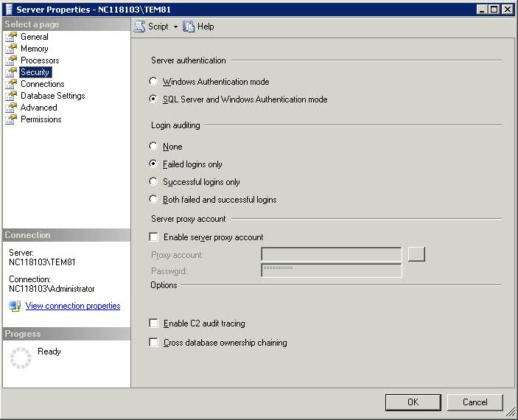Open the Advanced page
518x420 pixels.
(38, 108)
